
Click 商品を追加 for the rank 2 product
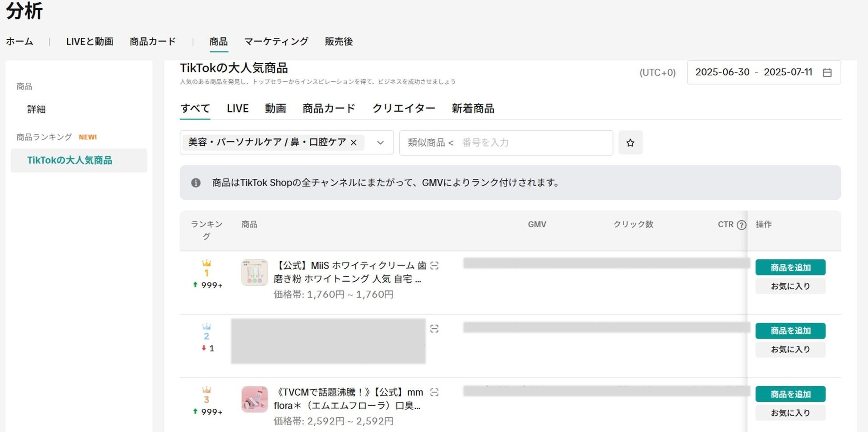[x=791, y=331]
